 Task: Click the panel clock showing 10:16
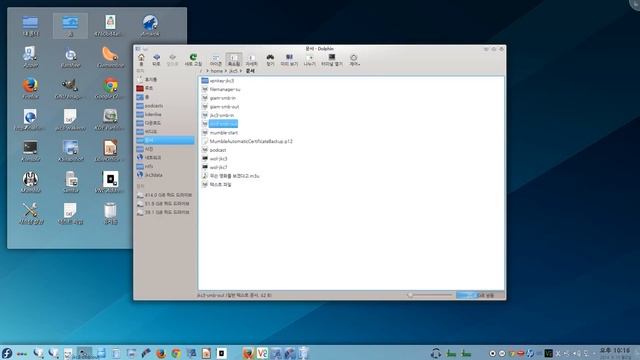[x=615, y=353]
